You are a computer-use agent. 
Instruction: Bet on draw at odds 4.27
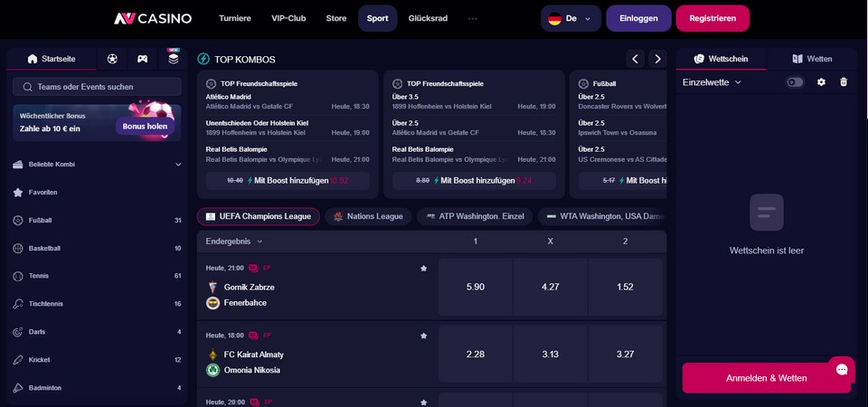[551, 287]
